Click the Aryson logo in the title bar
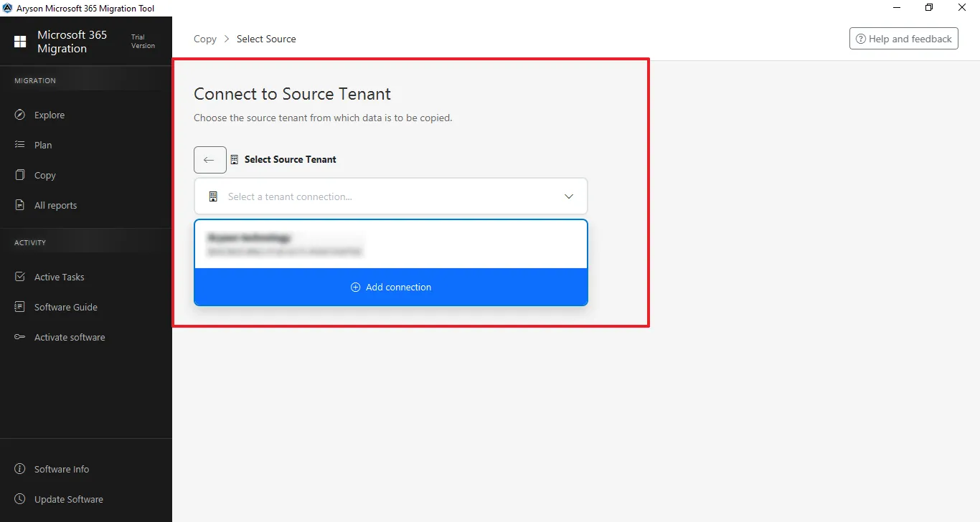The height and width of the screenshot is (522, 980). click(8, 8)
